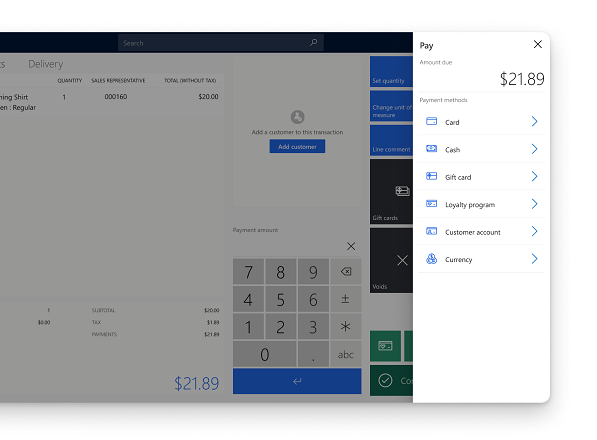Choose Gift card payment method label

point(458,177)
